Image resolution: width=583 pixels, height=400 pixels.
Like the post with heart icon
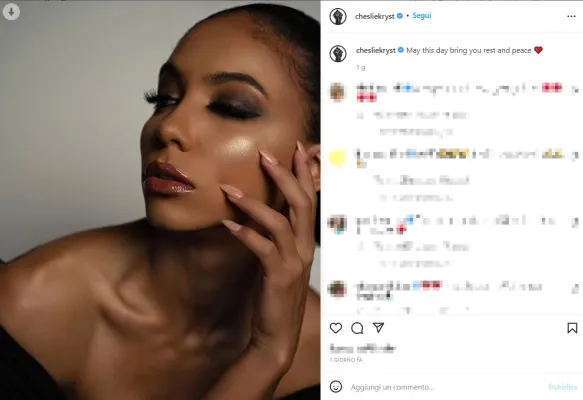[336, 328]
